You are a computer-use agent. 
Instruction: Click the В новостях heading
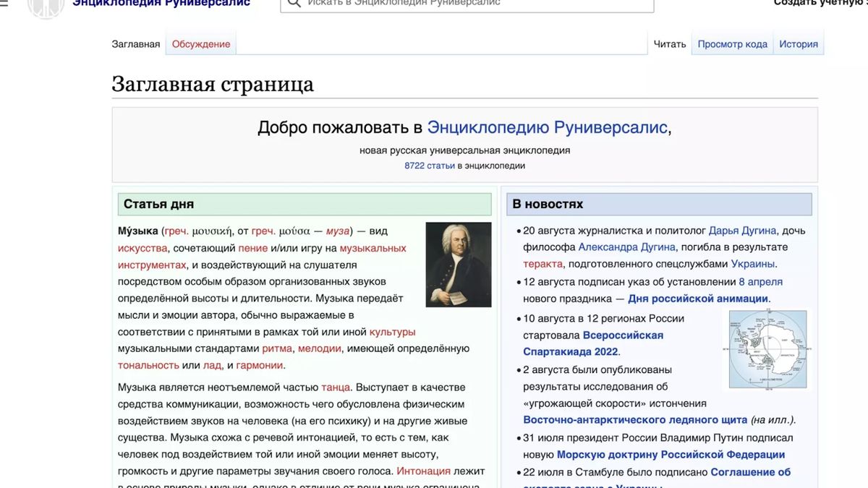(x=548, y=205)
